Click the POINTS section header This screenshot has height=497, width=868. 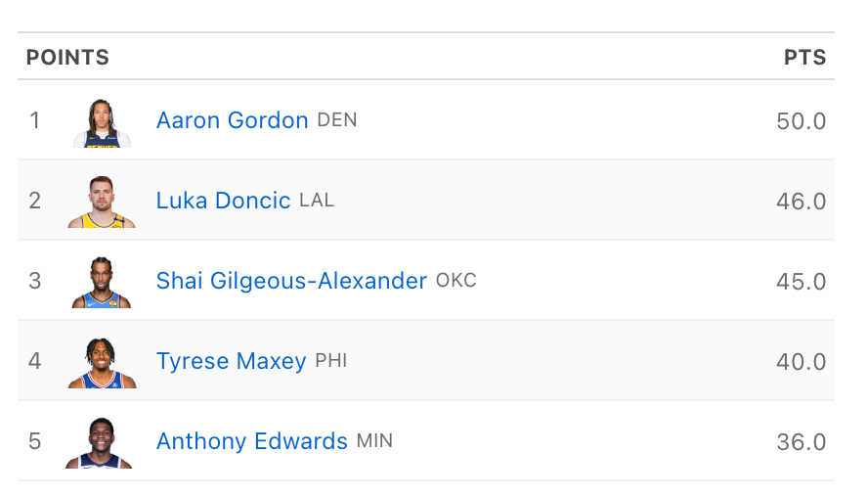click(67, 58)
